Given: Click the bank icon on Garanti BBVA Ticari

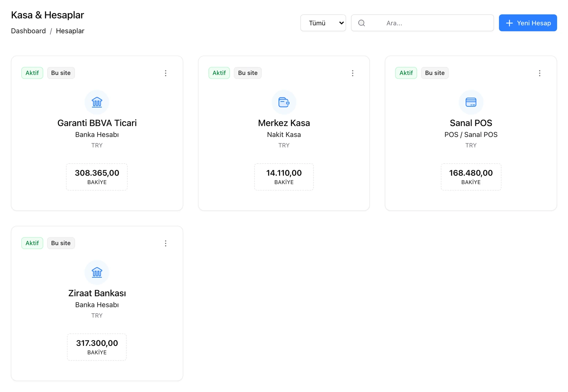Looking at the screenshot, I should point(97,102).
